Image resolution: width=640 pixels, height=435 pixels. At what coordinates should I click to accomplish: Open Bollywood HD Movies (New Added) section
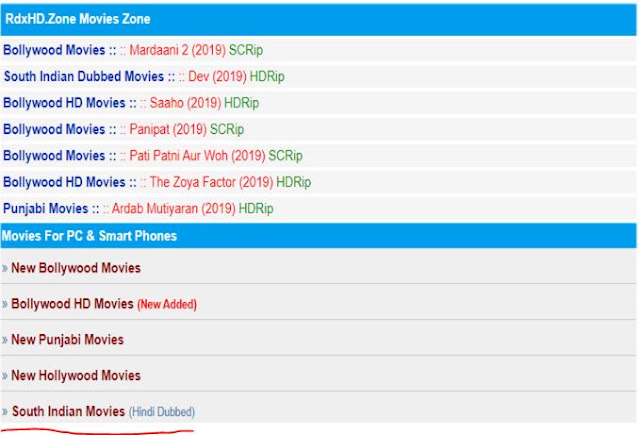(x=104, y=304)
